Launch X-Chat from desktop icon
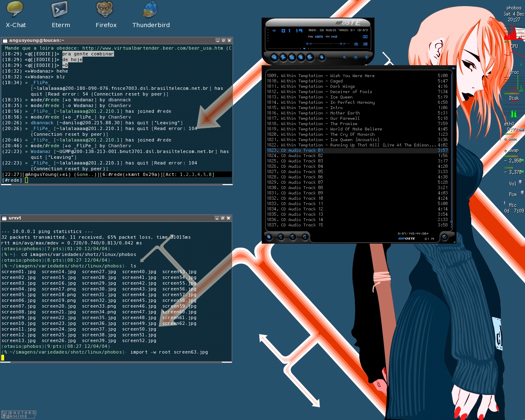The height and width of the screenshot is (420, 525). (x=16, y=14)
